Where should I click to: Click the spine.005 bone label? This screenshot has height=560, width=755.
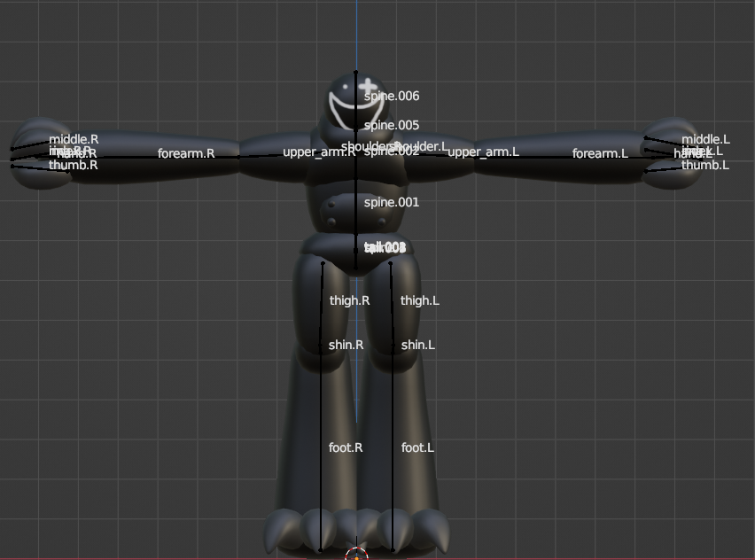click(x=392, y=126)
